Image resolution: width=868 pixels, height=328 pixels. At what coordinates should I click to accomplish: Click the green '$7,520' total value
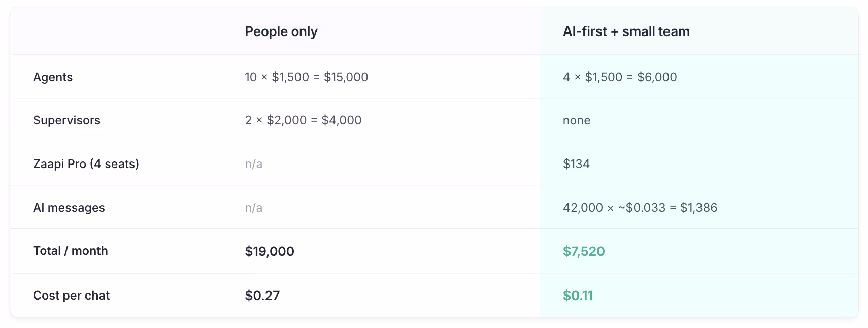[x=584, y=251]
